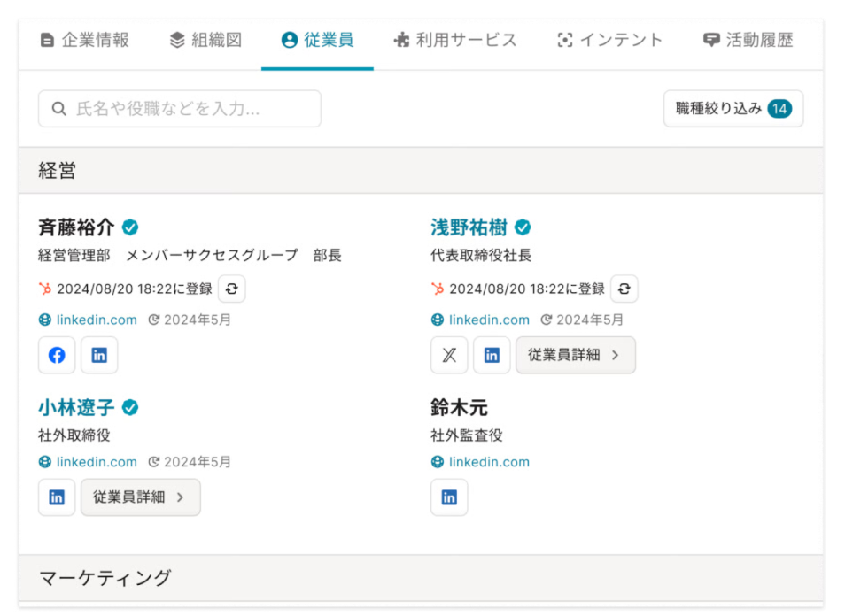Image resolution: width=845 pixels, height=616 pixels.
Task: Click the verified badge next to 浅野祐樹
Action: 522,227
